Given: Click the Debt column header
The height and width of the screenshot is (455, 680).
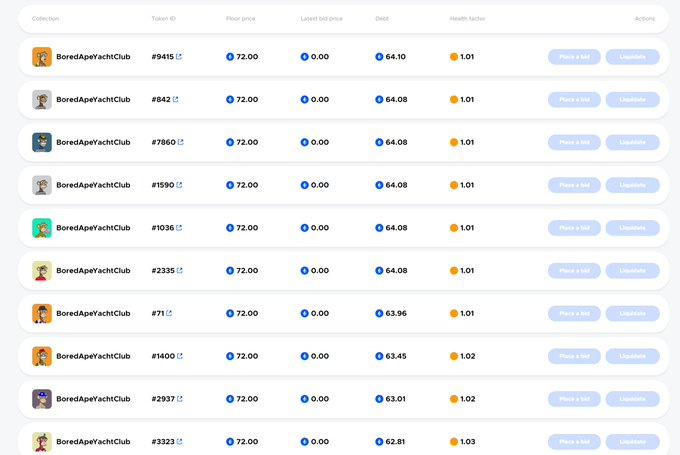Looking at the screenshot, I should pos(382,19).
